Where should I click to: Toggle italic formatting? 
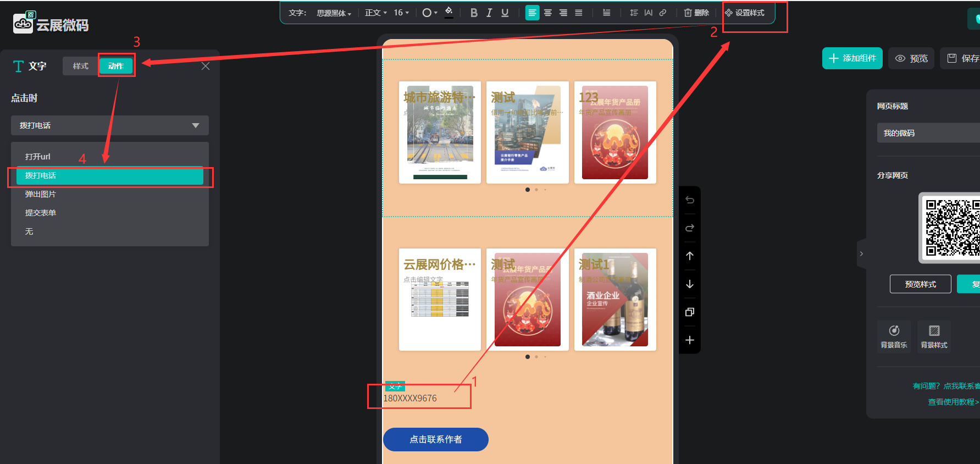point(489,13)
